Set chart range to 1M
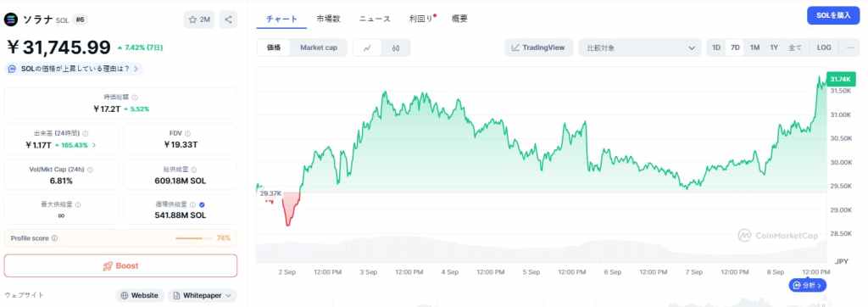The width and height of the screenshot is (868, 307). click(754, 47)
